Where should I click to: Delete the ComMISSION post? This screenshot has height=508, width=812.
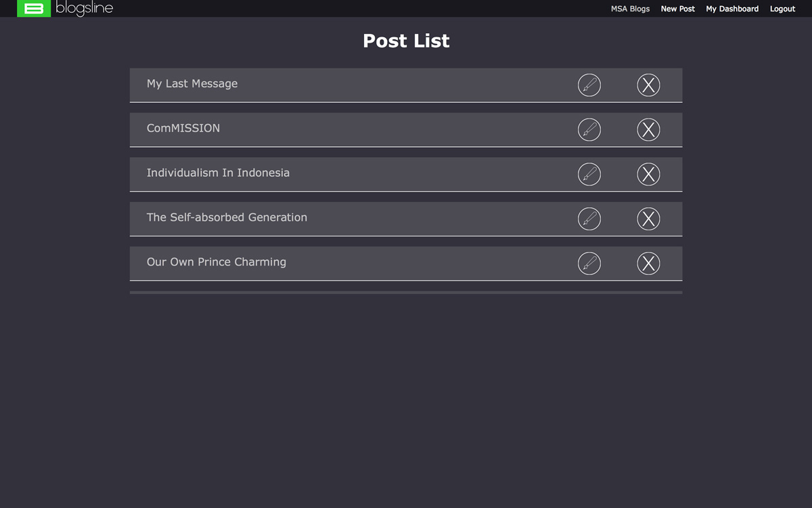(648, 129)
